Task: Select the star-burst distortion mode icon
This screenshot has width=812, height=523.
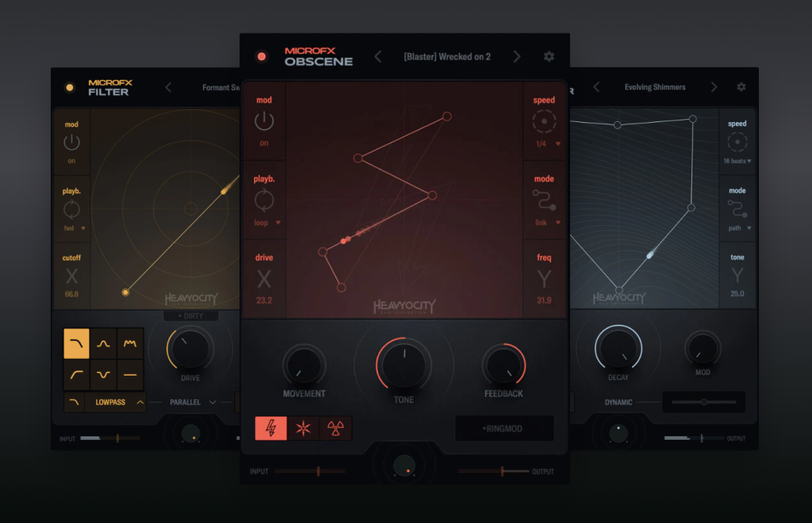Action: (x=302, y=428)
